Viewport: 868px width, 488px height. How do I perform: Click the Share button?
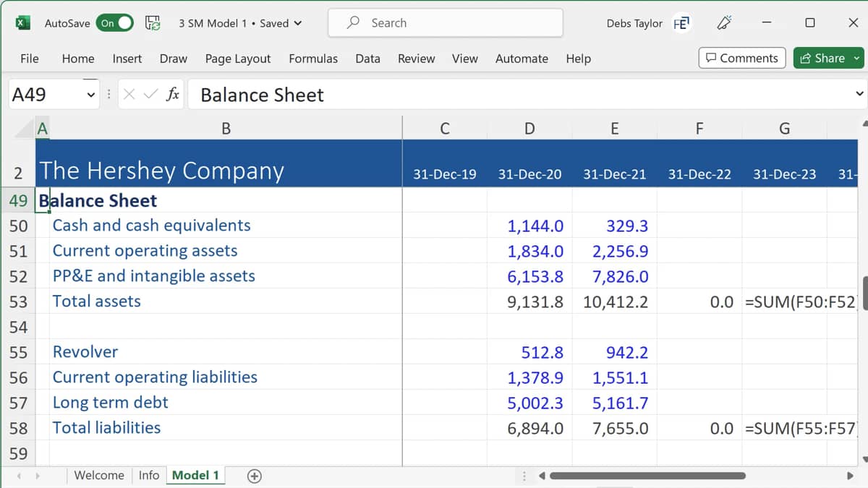pyautogui.click(x=829, y=58)
